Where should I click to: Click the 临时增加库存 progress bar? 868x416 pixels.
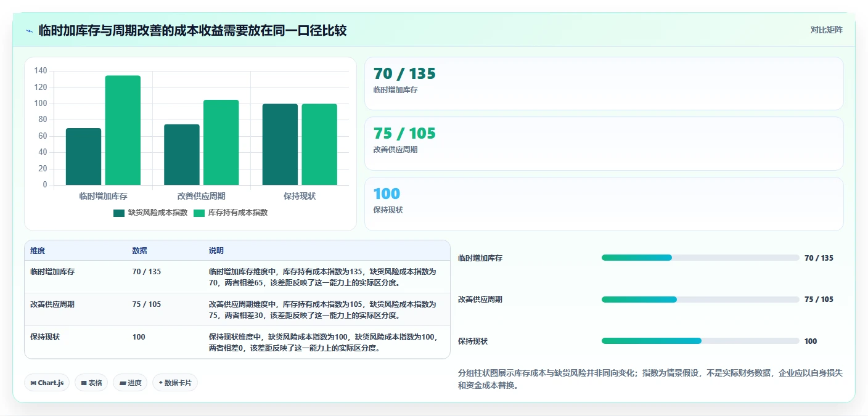[x=700, y=258]
